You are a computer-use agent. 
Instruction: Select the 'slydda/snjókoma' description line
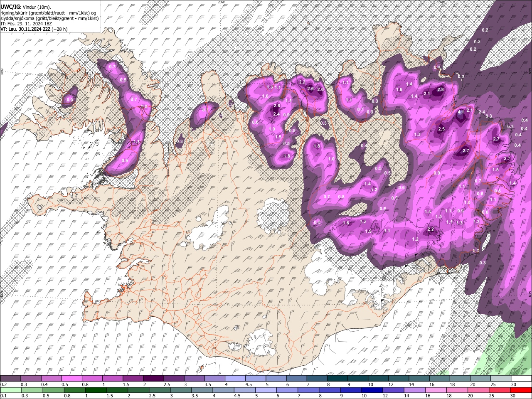(49, 18)
